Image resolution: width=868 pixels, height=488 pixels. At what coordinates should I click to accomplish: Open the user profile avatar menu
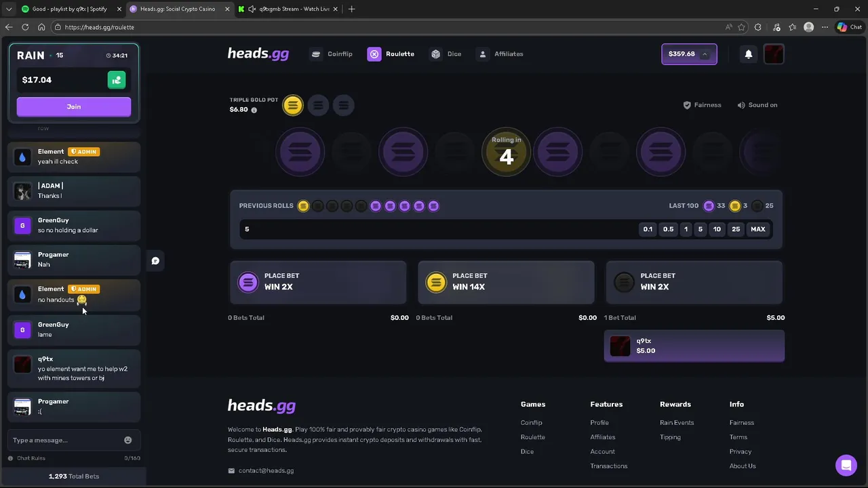(774, 54)
